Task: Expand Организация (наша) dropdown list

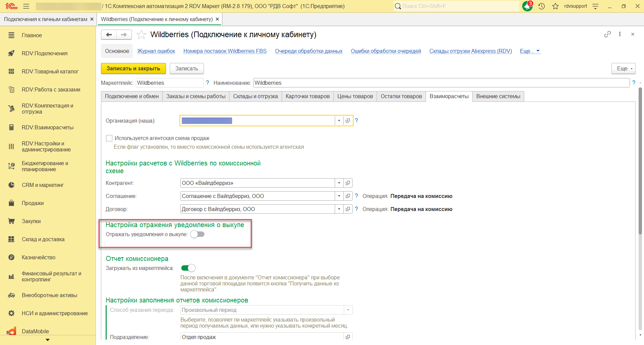Action: pyautogui.click(x=339, y=121)
